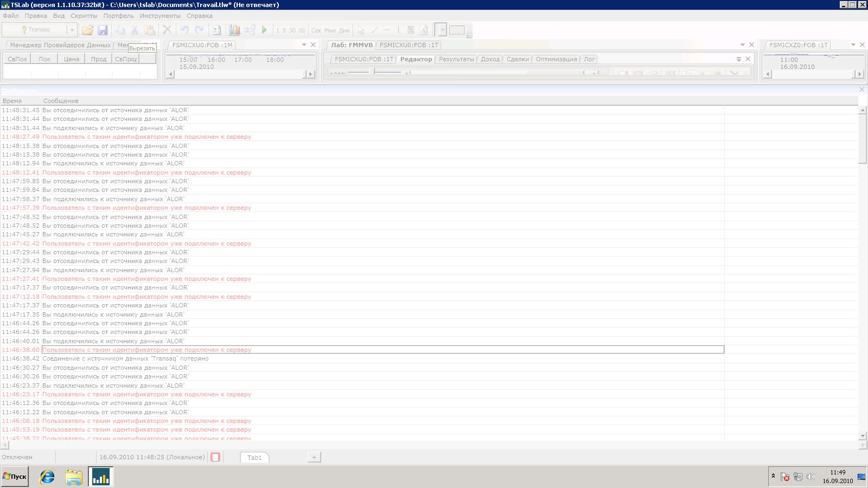The width and height of the screenshot is (868, 488).
Task: Click the СвПок column header
Action: tap(17, 59)
